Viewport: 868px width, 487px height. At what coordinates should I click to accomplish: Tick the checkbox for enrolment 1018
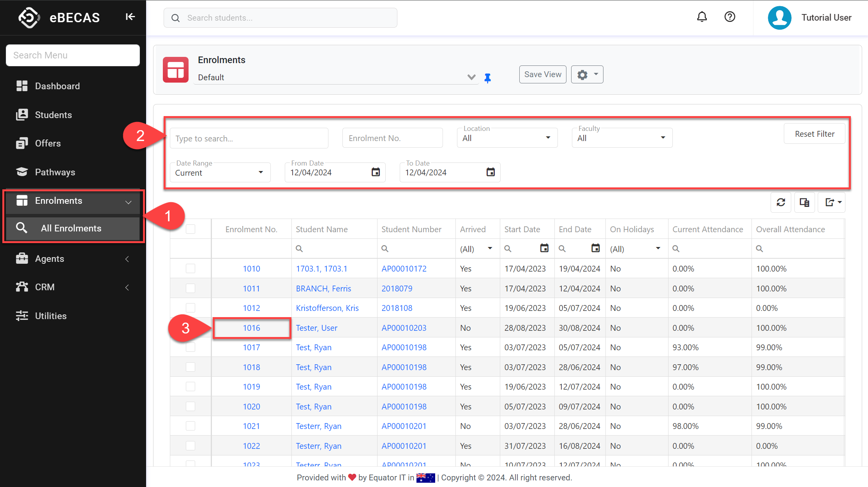[191, 367]
